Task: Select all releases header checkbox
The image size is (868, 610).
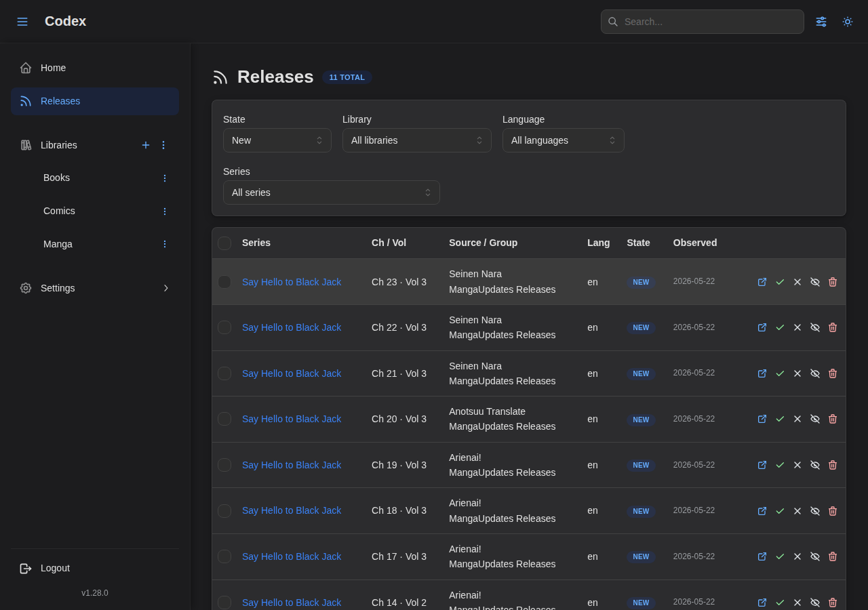Action: coord(224,243)
